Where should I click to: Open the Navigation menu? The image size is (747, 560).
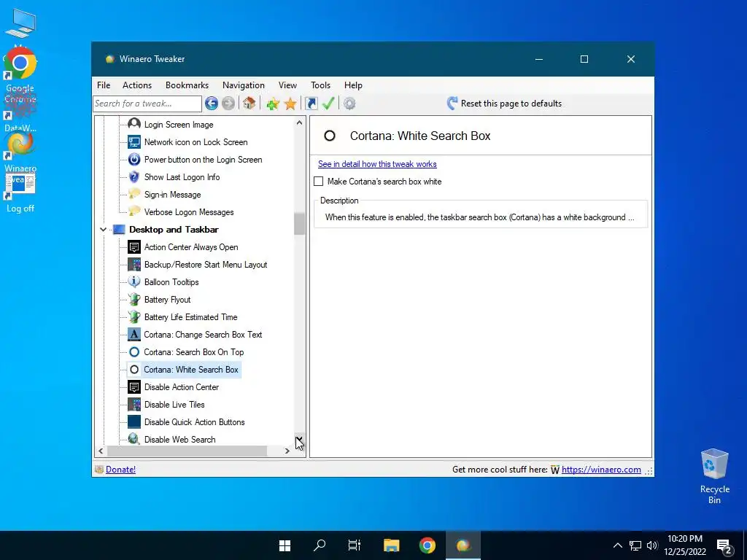244,85
